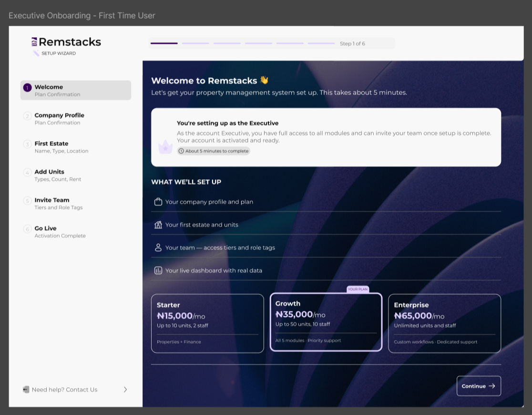Click the step 6 number circle

pyautogui.click(x=28, y=229)
